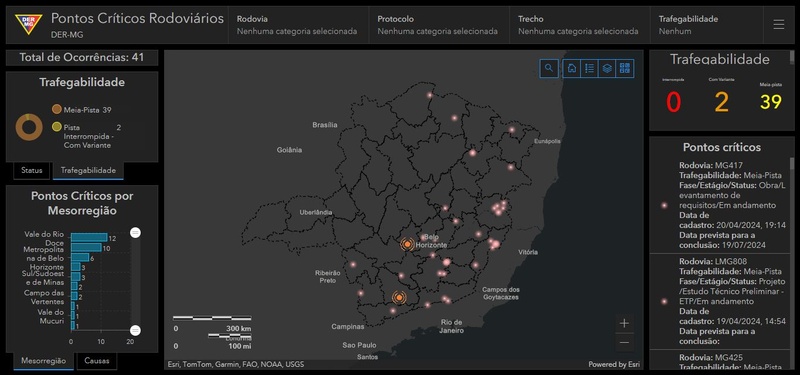Click the Com Variante count 2 indicator
Image resolution: width=800 pixels, height=375 pixels.
[721, 102]
